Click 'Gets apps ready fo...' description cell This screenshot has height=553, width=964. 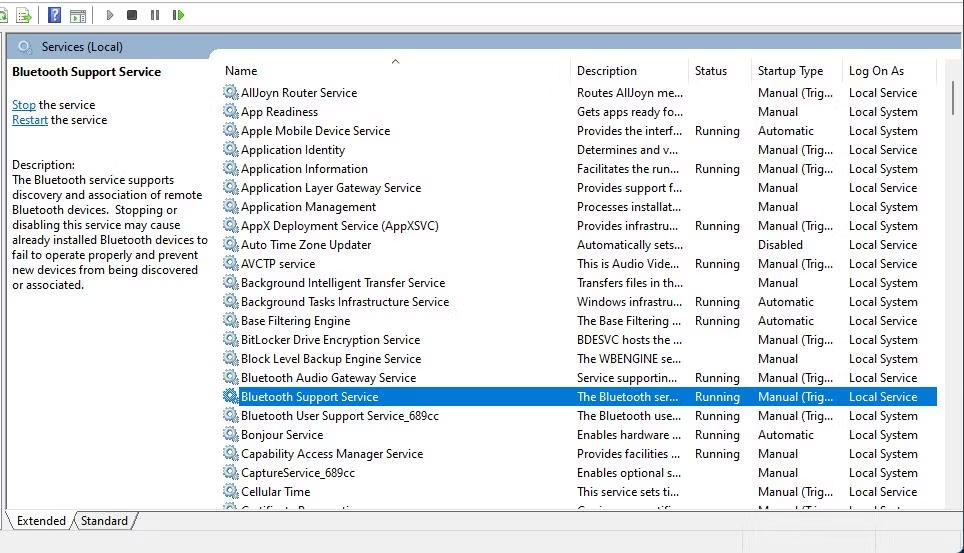(630, 111)
